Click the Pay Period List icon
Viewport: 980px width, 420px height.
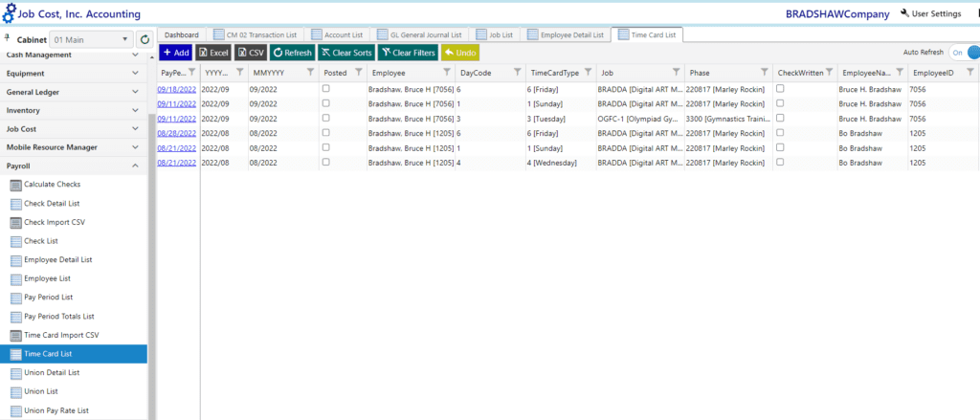pos(16,298)
